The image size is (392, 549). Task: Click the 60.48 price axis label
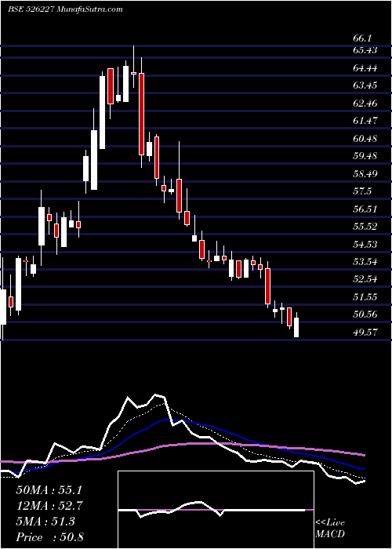pos(365,139)
